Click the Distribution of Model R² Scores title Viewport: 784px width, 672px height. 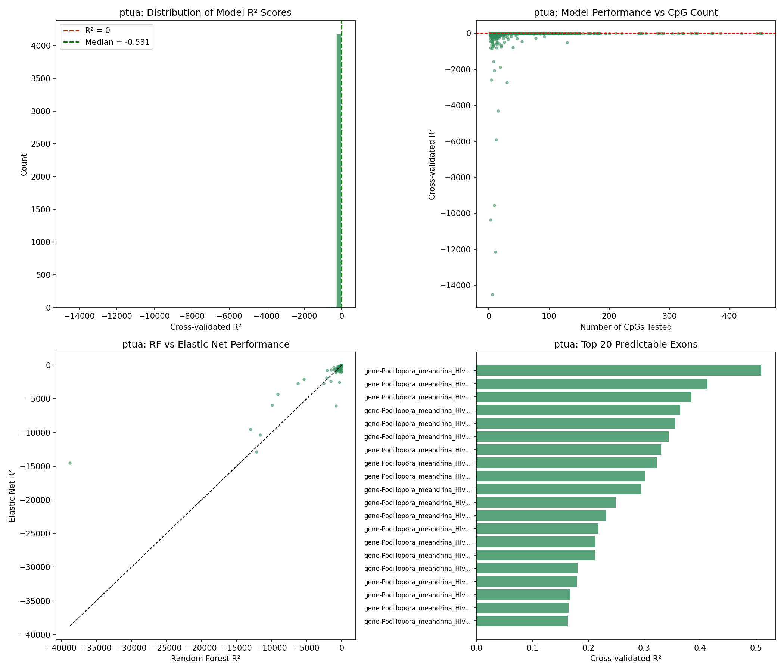click(x=205, y=12)
